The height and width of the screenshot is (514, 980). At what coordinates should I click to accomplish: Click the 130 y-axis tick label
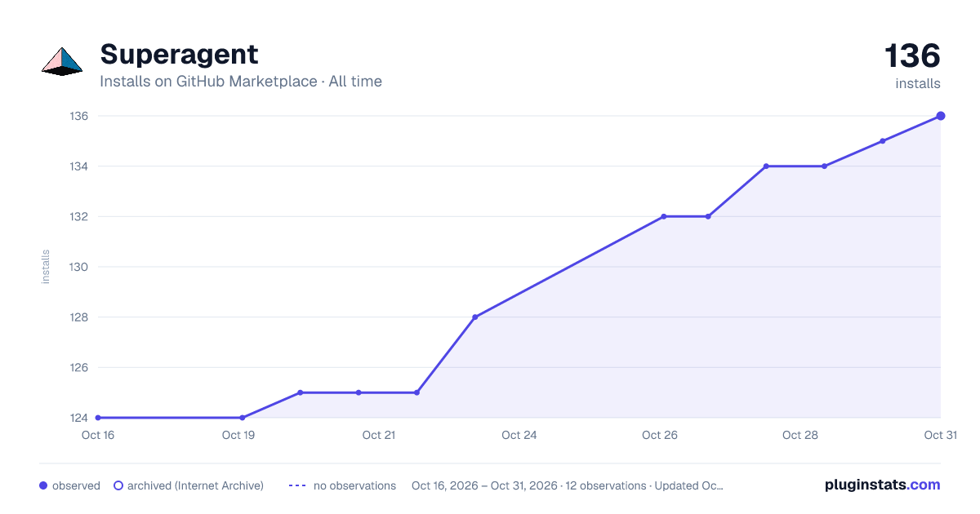coord(78,267)
